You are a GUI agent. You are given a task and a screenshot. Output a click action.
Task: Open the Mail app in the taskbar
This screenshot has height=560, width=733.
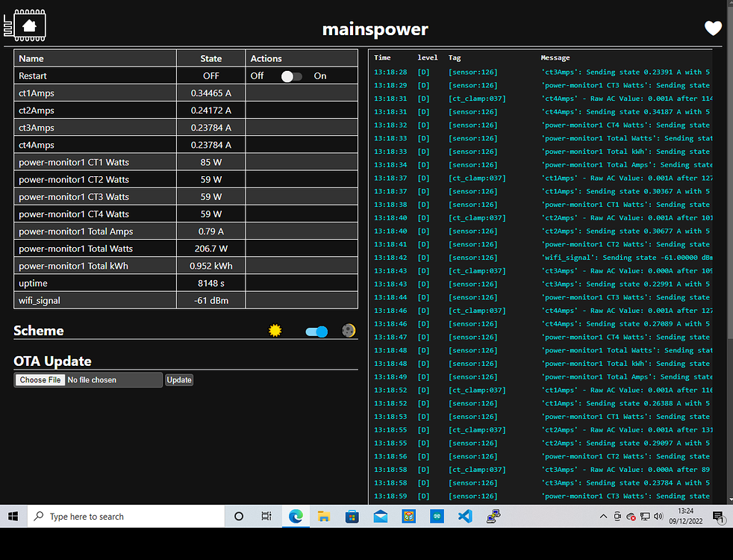click(x=381, y=516)
